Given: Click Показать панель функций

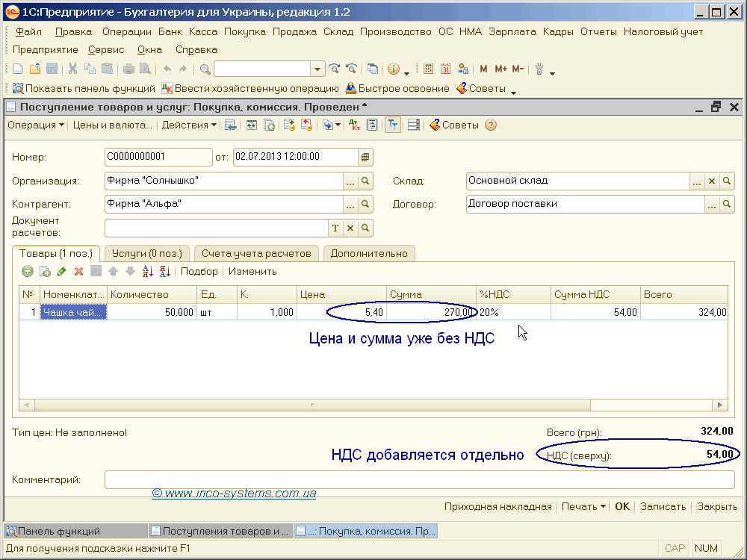Looking at the screenshot, I should point(84,89).
